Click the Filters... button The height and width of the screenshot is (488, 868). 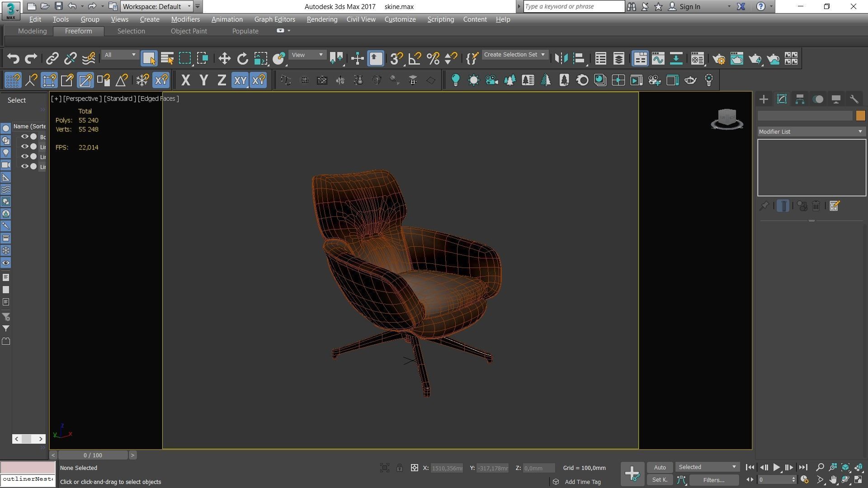coord(714,480)
